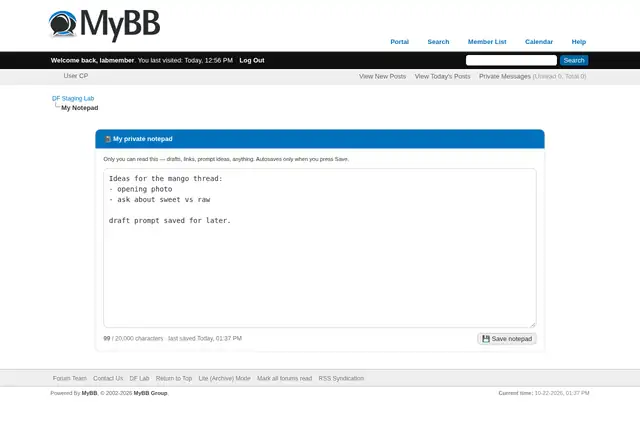640x430 pixels.
Task: Click labmember username in welcome bar
Action: pos(117,60)
